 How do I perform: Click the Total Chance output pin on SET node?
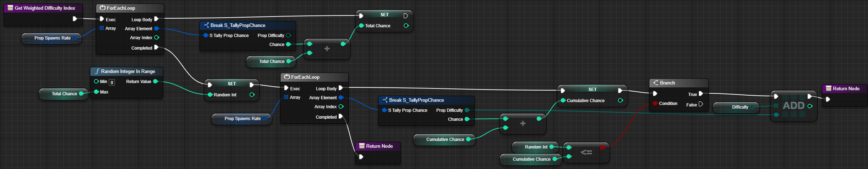pos(406,26)
